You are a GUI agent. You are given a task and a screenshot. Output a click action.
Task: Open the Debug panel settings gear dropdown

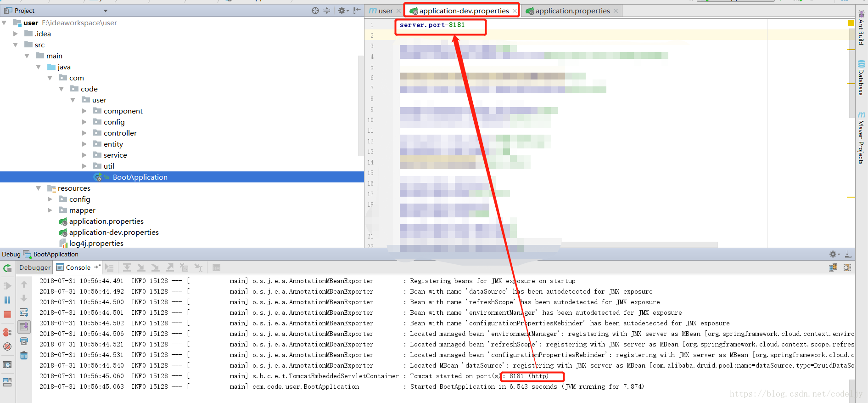click(x=834, y=254)
